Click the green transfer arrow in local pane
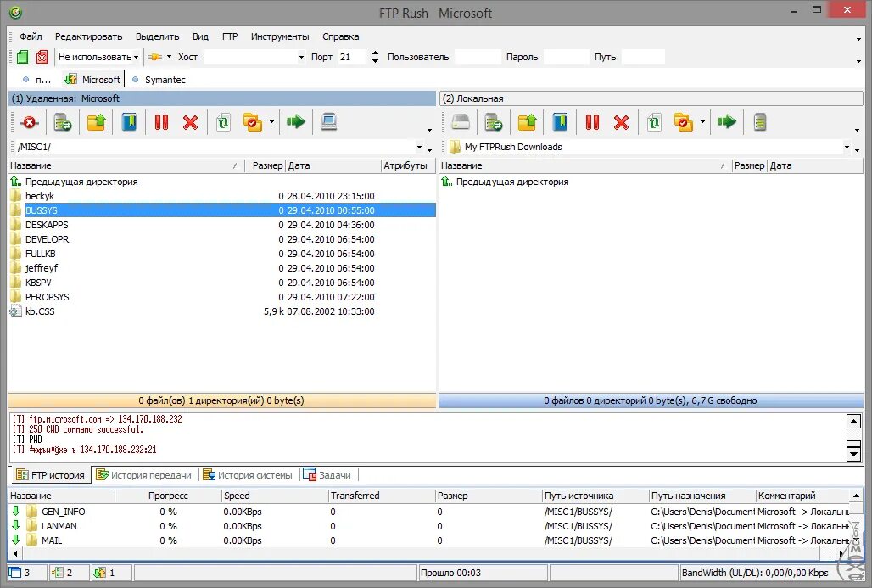The width and height of the screenshot is (872, 588). coord(726,122)
